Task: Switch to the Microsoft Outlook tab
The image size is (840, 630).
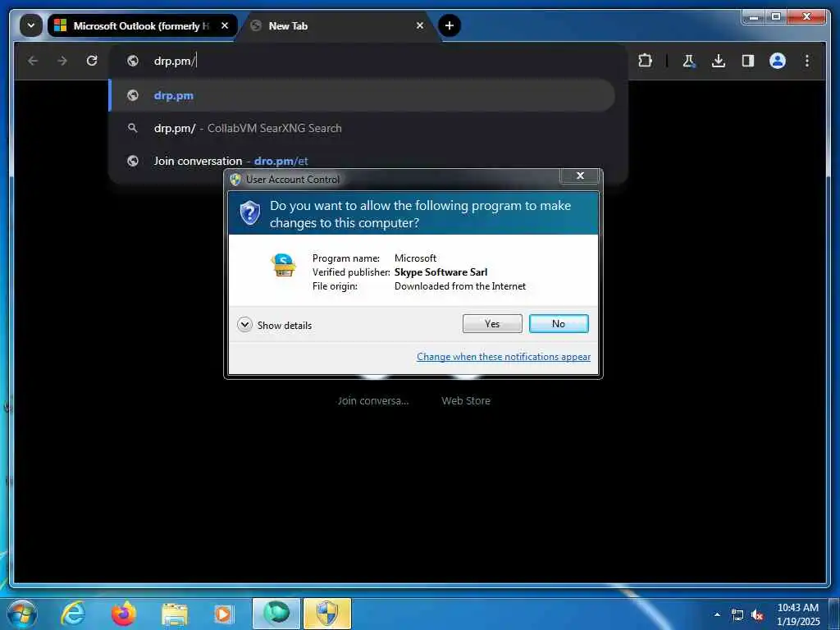Action: tap(143, 25)
